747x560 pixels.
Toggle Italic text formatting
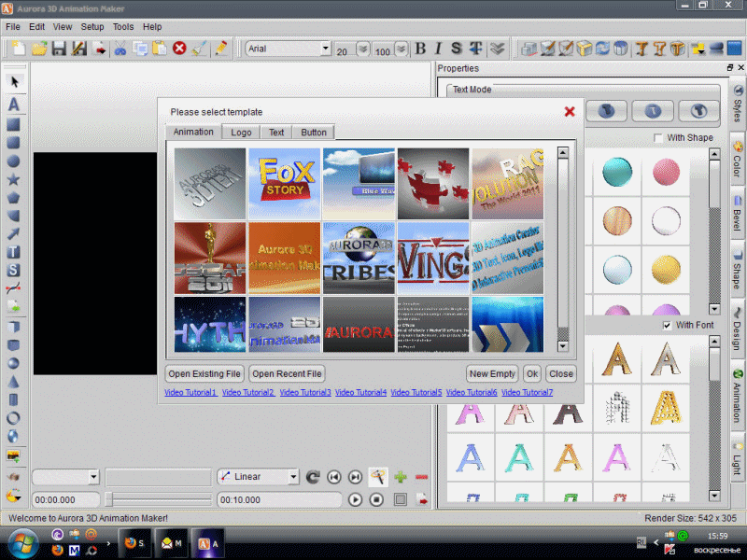pos(438,49)
